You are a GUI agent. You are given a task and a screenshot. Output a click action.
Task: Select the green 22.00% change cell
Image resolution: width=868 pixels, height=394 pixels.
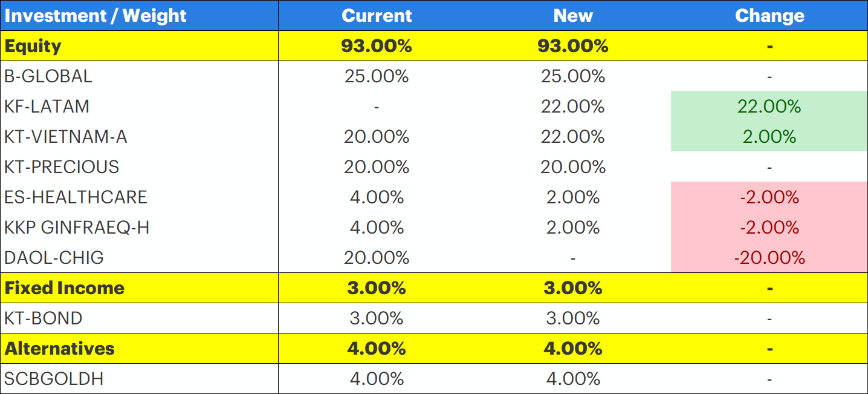tap(769, 107)
